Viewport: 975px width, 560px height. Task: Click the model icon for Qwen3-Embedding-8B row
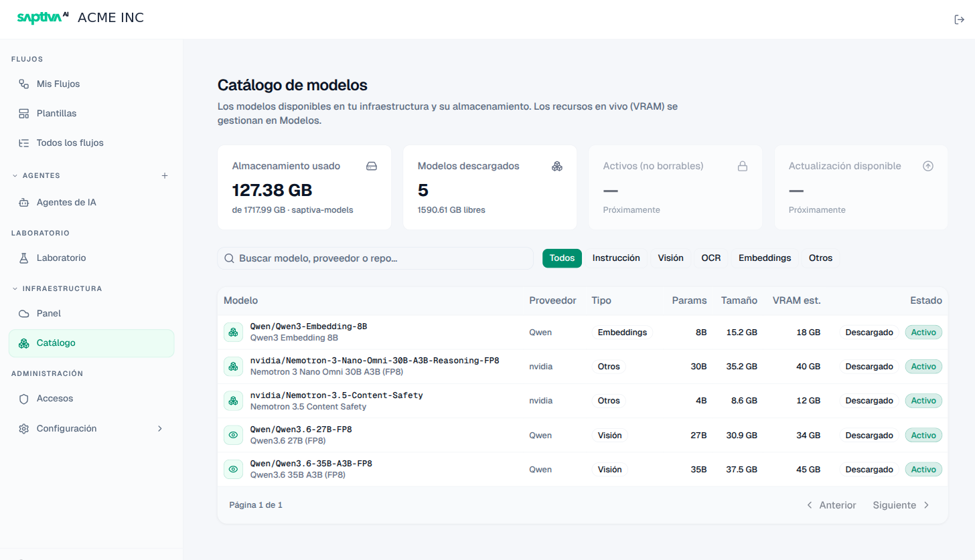233,332
